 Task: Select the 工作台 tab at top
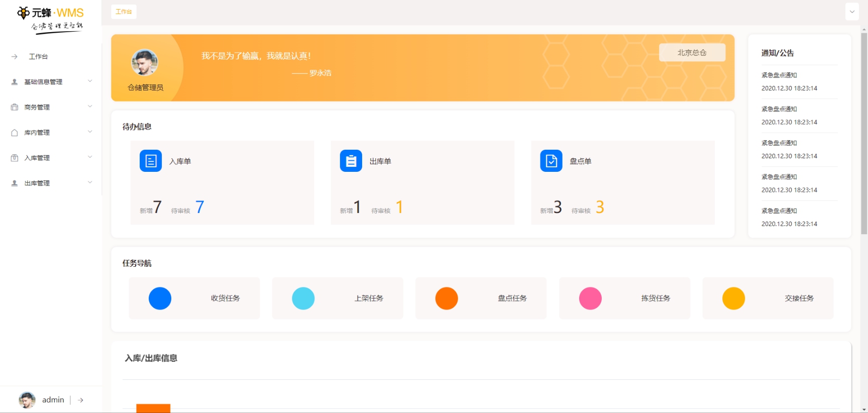(x=124, y=12)
